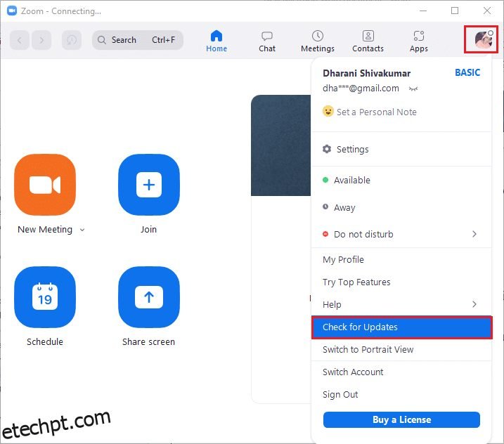This screenshot has height=444, width=504.
Task: Click the BASIC plan label
Action: [467, 72]
